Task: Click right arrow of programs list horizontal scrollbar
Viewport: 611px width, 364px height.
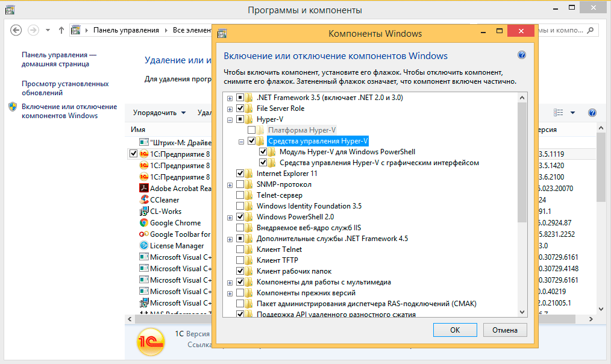Action: click(591, 319)
